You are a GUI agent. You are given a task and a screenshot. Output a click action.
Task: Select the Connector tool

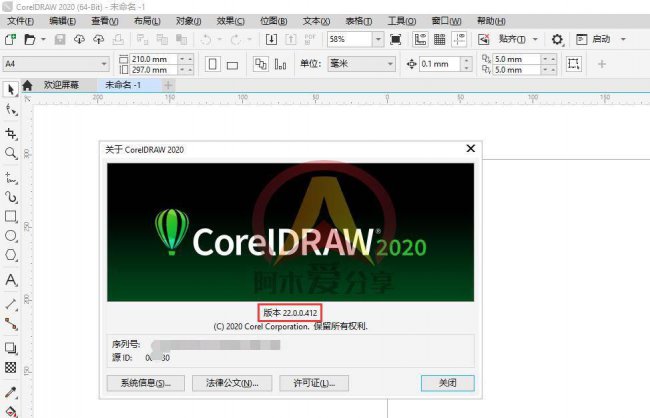[x=11, y=324]
